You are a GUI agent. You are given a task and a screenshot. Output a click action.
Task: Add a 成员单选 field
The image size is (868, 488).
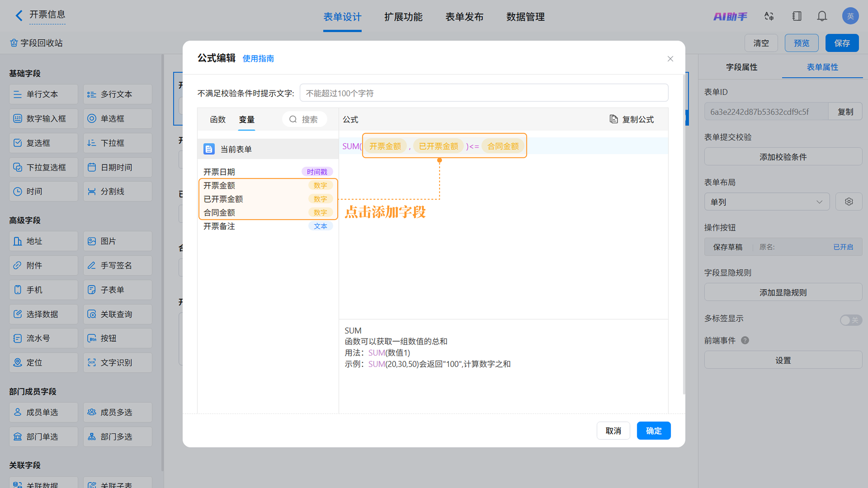(x=43, y=412)
